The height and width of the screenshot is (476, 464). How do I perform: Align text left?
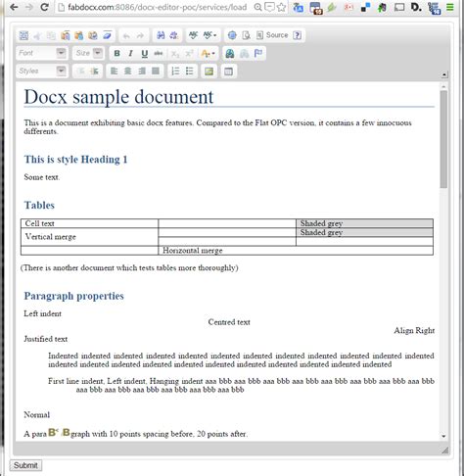pyautogui.click(x=114, y=71)
